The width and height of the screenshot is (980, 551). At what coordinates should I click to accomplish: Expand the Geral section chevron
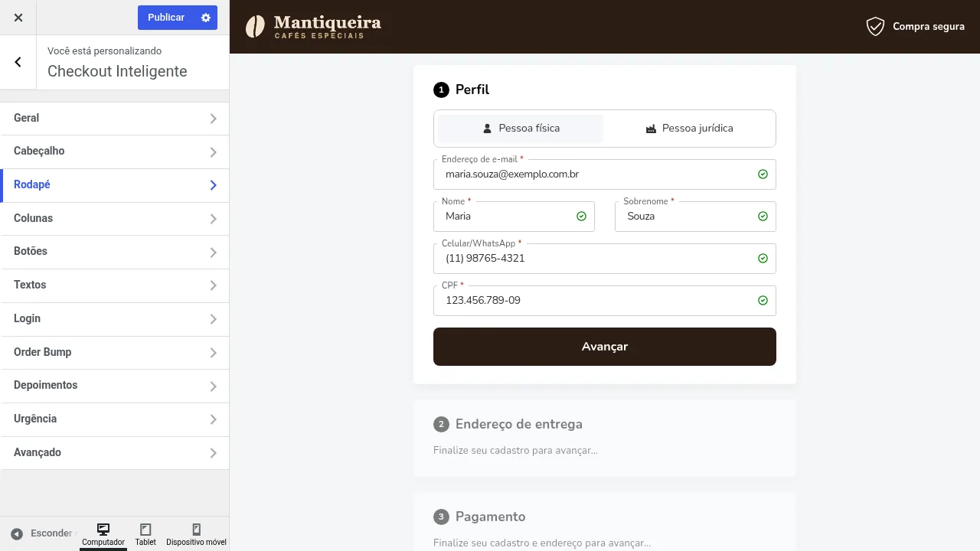pos(214,119)
